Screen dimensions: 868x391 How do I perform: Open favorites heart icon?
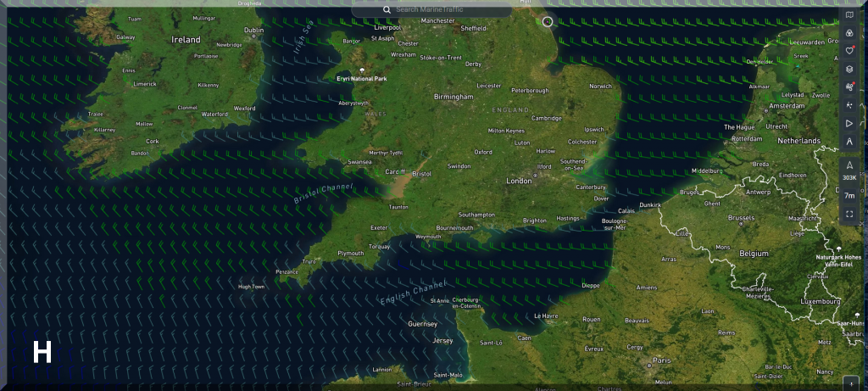[849, 50]
